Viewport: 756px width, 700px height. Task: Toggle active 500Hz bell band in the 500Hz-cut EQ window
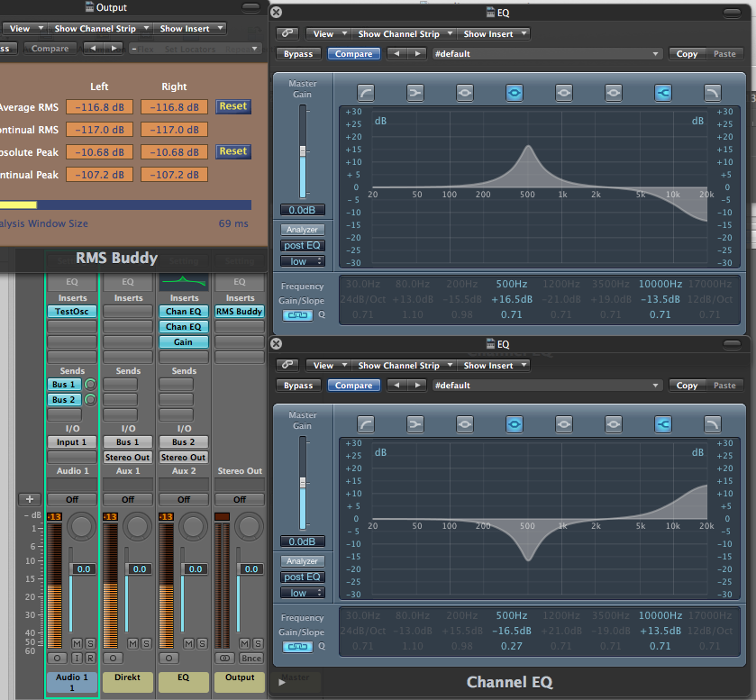(x=515, y=424)
